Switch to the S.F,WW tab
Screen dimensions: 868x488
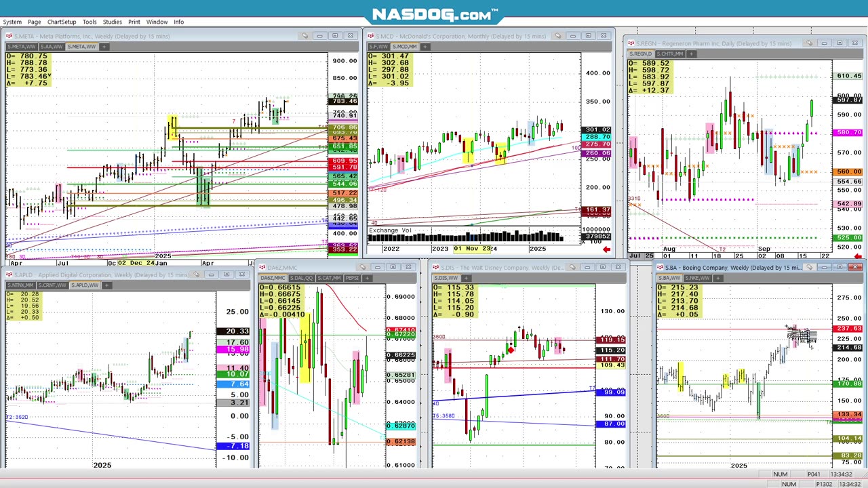(378, 47)
